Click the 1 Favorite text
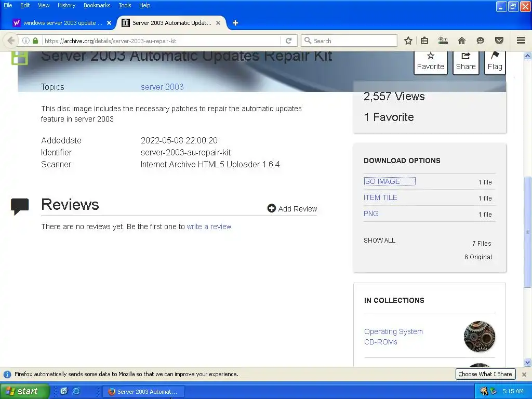The image size is (532, 399). point(389,117)
